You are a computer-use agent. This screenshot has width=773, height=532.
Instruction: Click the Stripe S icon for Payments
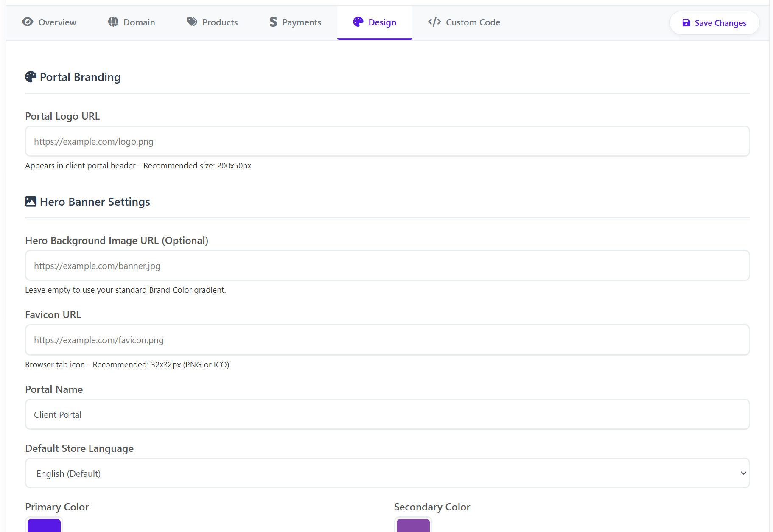click(x=273, y=22)
